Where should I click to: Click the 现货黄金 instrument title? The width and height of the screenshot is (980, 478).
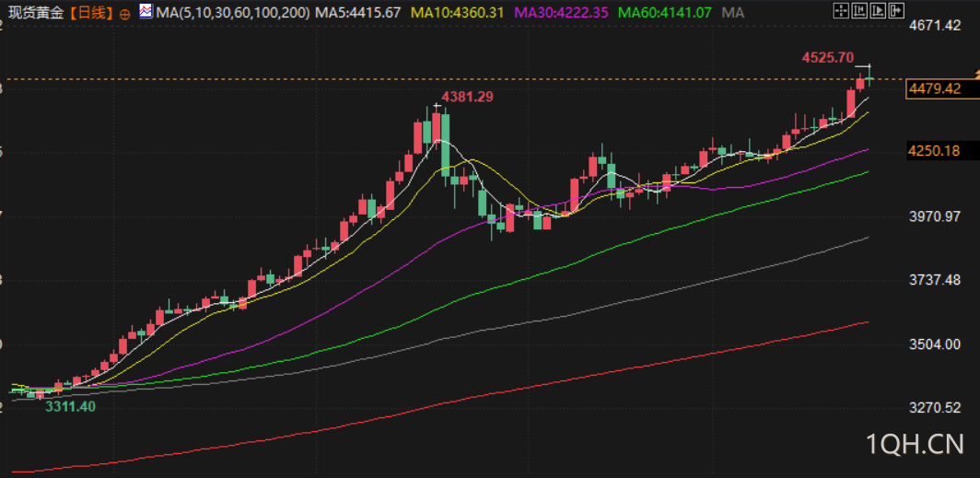36,13
